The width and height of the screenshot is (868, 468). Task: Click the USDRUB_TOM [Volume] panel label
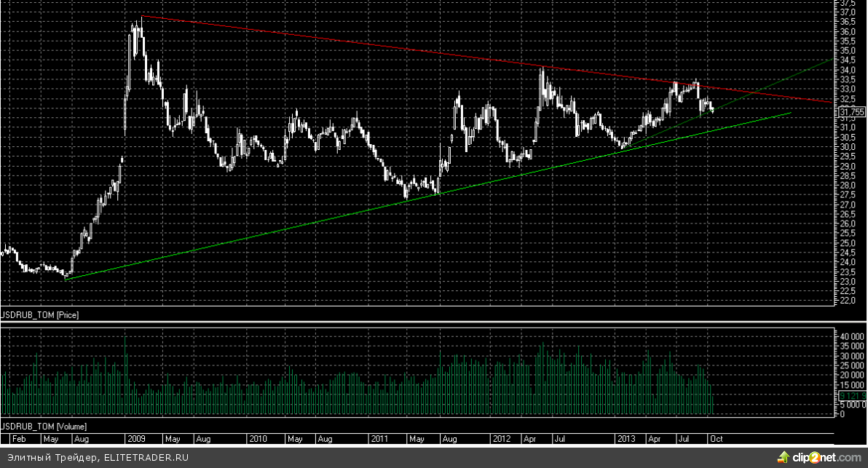(44, 424)
